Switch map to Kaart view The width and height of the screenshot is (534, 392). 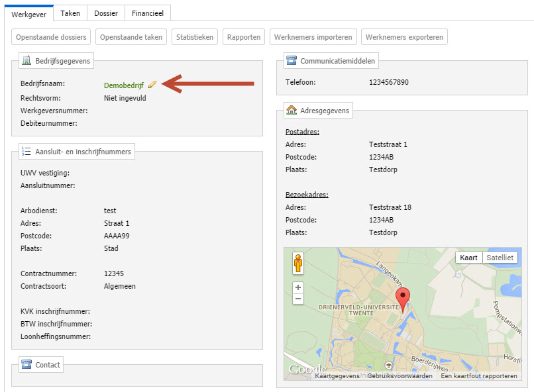[x=468, y=258]
